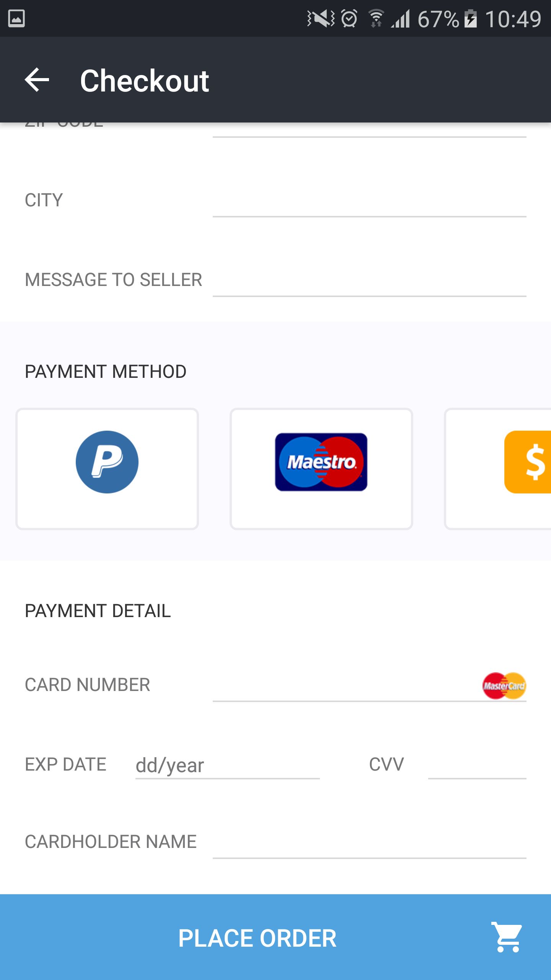
Task: Tap the battery indicator in status bar
Action: coord(471,18)
